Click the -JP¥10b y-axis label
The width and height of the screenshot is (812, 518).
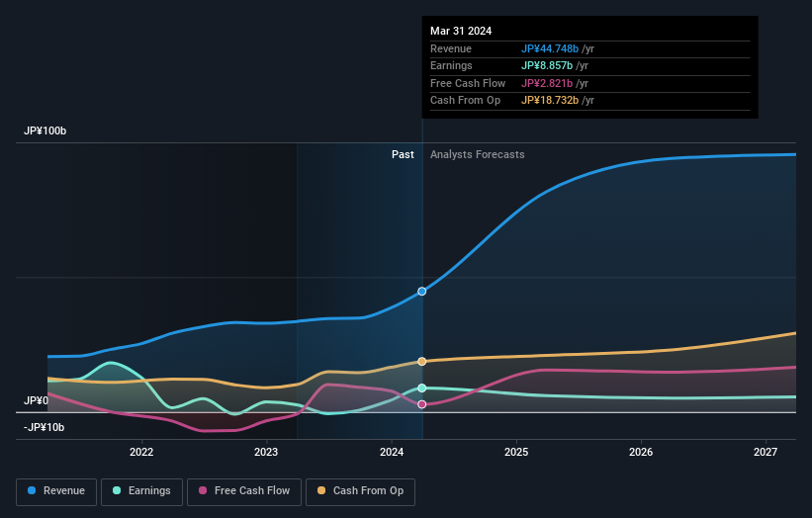point(45,427)
